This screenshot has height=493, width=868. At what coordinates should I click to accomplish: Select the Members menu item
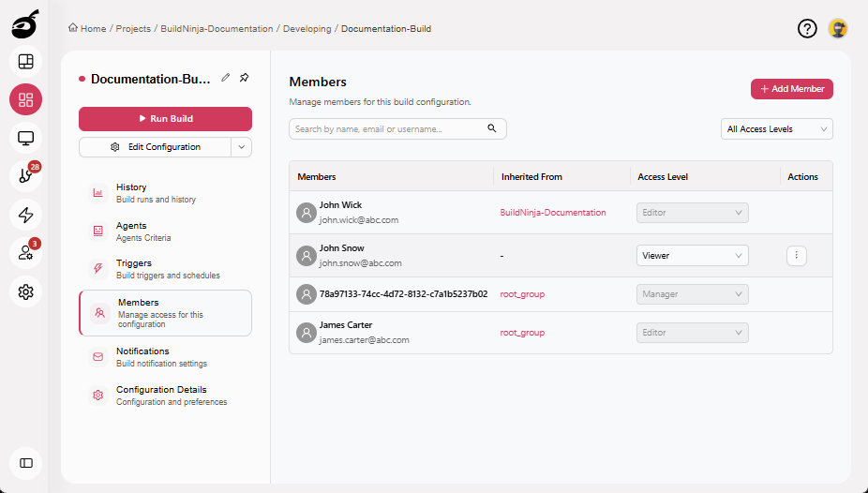[165, 313]
